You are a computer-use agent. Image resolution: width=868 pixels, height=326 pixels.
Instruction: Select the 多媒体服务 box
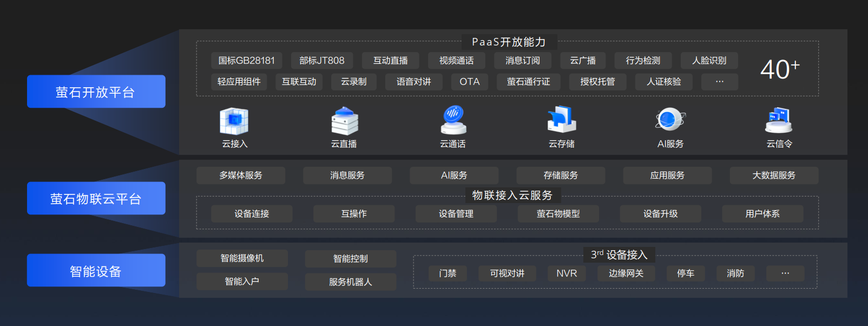[241, 175]
